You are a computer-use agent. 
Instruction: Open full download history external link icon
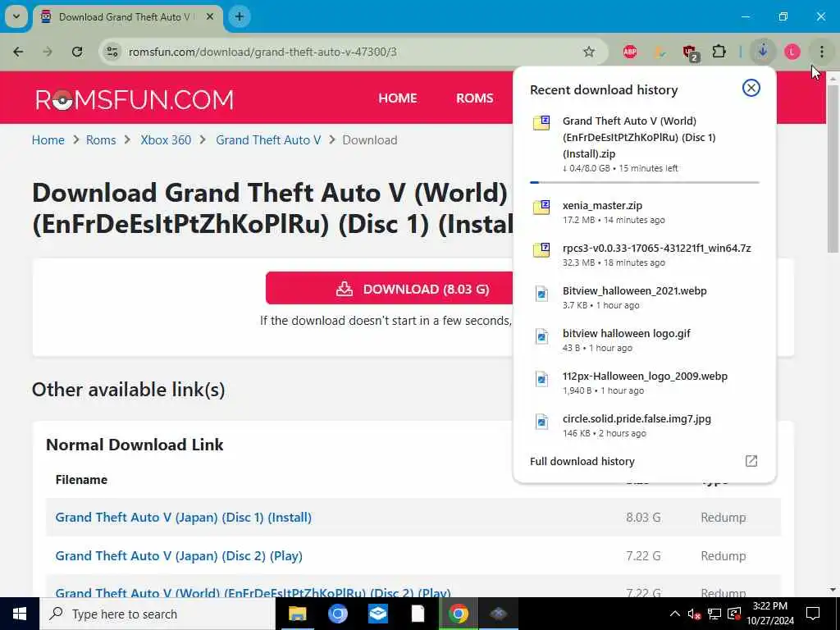click(x=751, y=461)
